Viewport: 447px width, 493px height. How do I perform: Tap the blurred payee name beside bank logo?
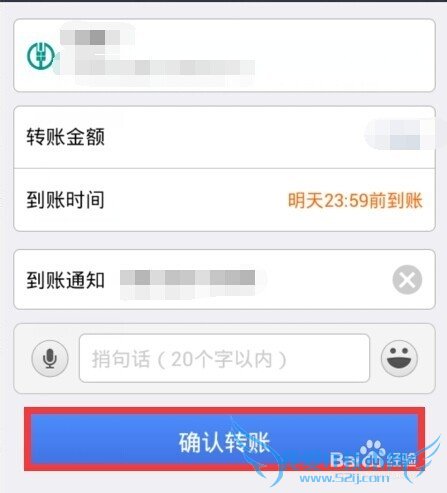coord(90,38)
